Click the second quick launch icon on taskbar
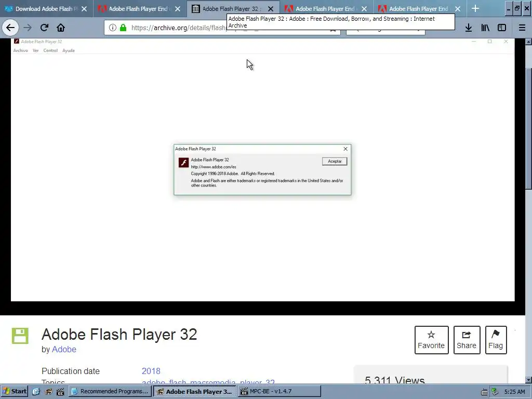Viewport: 532px width, 399px height. coord(48,392)
